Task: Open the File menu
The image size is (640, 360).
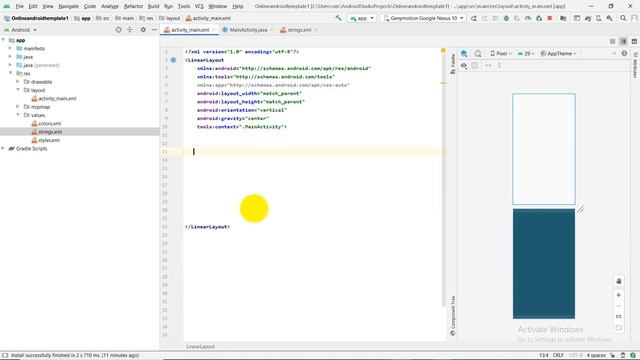Action: [20, 6]
